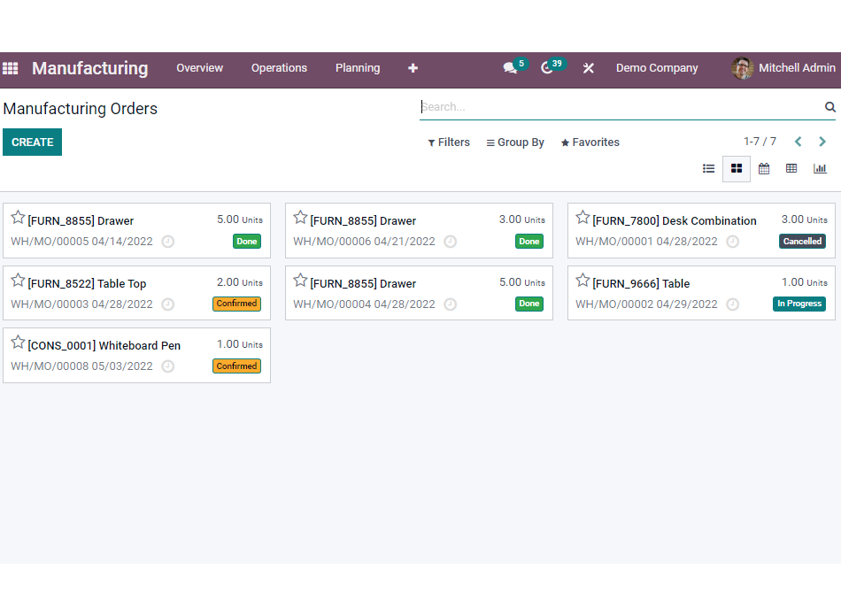Screen dimensions: 841x616
Task: Open the graph view
Action: point(819,168)
